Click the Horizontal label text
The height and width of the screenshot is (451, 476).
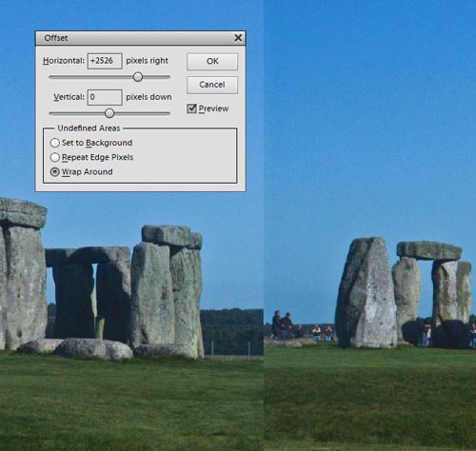pos(64,61)
